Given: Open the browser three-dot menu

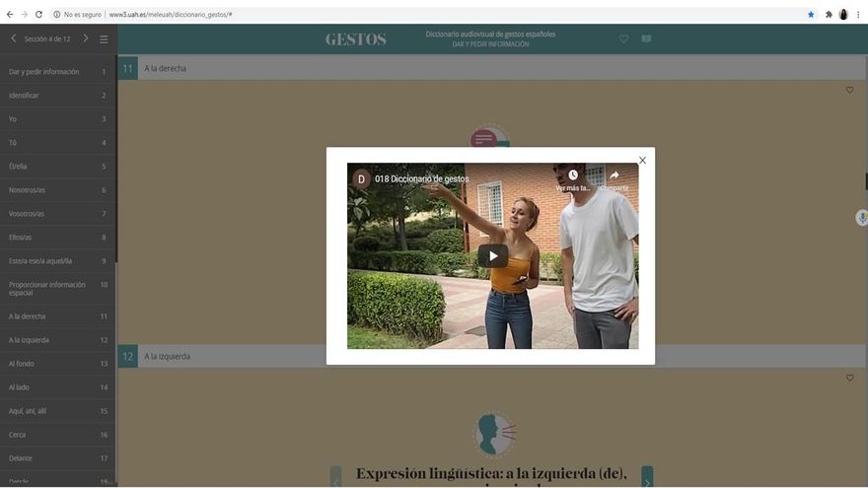Looking at the screenshot, I should point(858,15).
